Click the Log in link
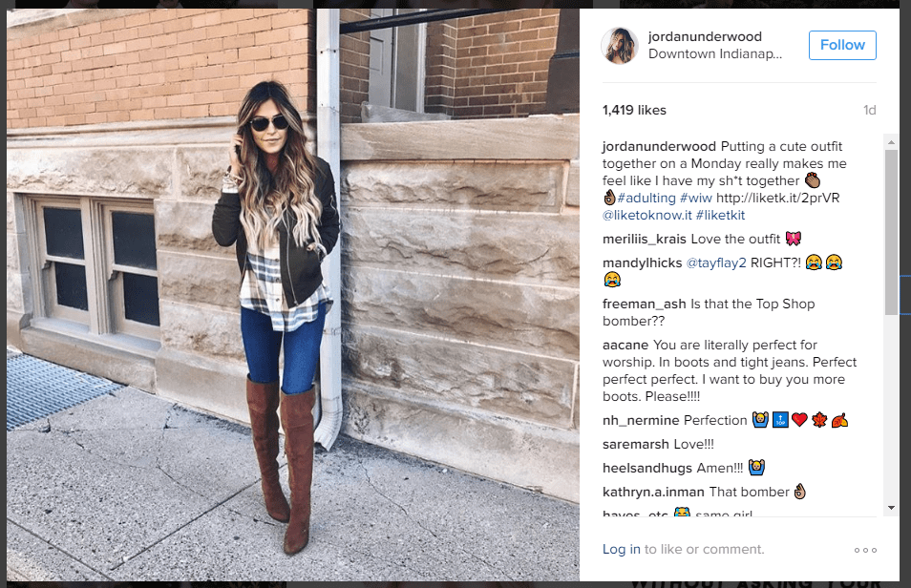The height and width of the screenshot is (588, 911). pos(621,549)
